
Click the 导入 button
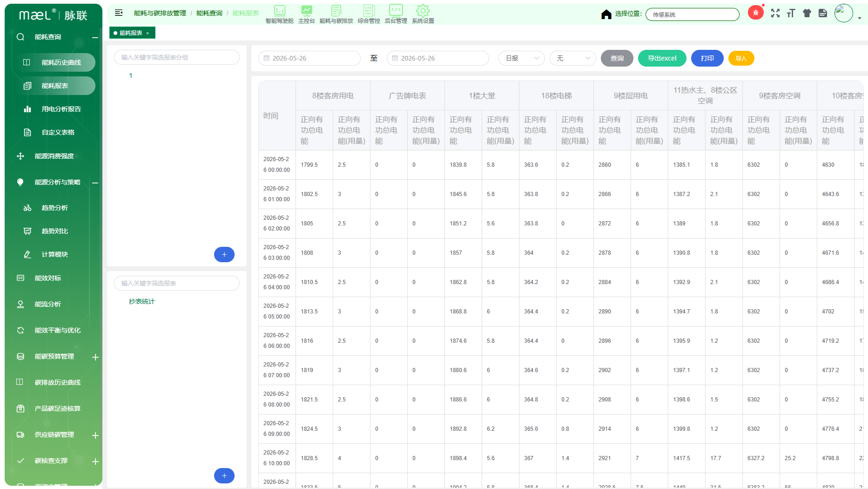pos(741,58)
